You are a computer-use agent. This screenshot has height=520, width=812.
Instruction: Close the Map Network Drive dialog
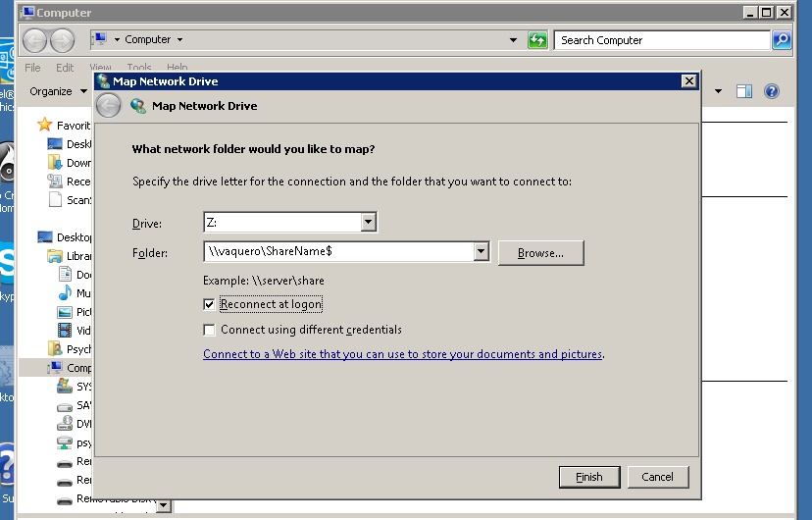[688, 81]
